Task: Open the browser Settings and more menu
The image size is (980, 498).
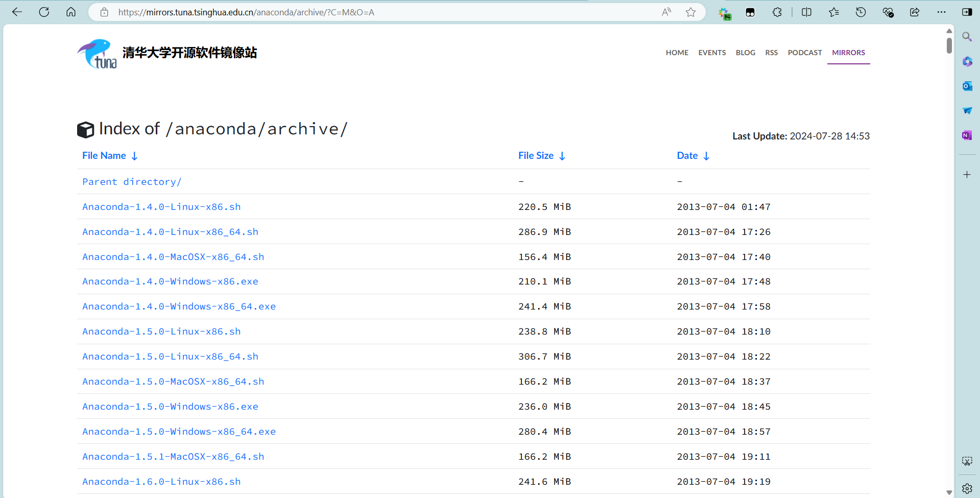Action: (x=941, y=12)
